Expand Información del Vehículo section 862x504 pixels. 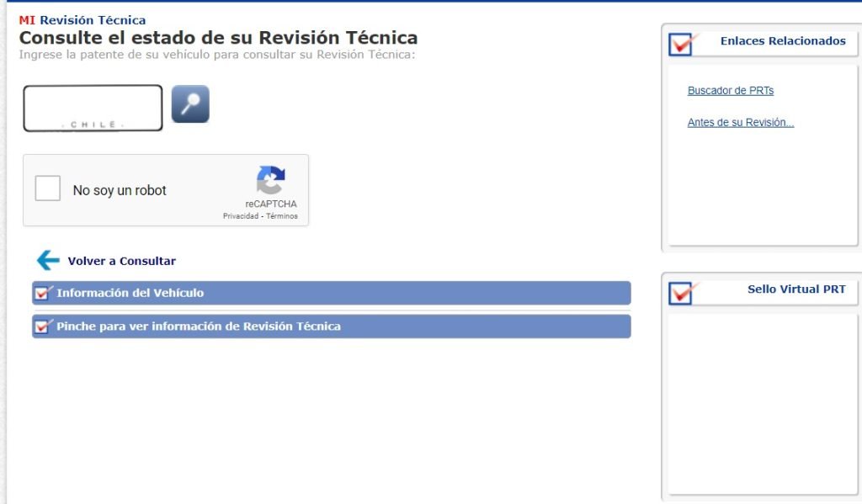point(332,293)
